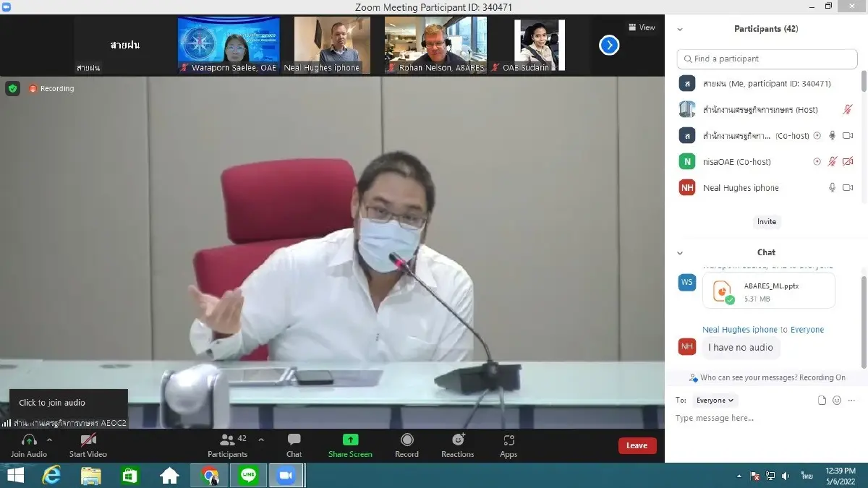Leave the meeting with the red button
The width and height of the screenshot is (868, 488).
[x=637, y=445]
